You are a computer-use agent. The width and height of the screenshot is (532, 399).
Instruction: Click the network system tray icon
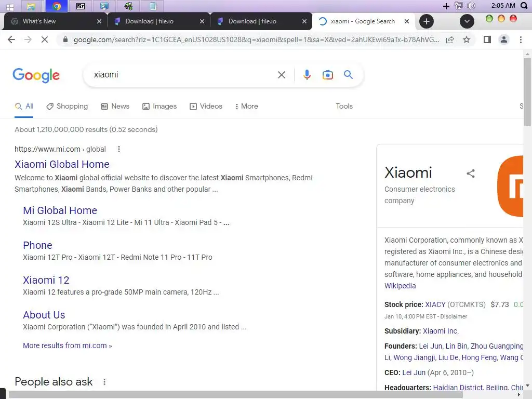coord(459,5)
